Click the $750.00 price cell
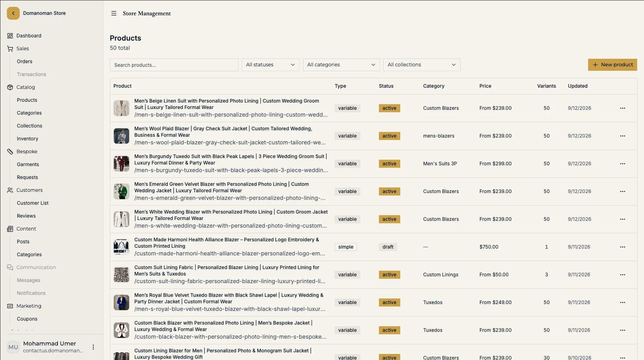Viewport: 644px width, 360px height. tap(489, 247)
